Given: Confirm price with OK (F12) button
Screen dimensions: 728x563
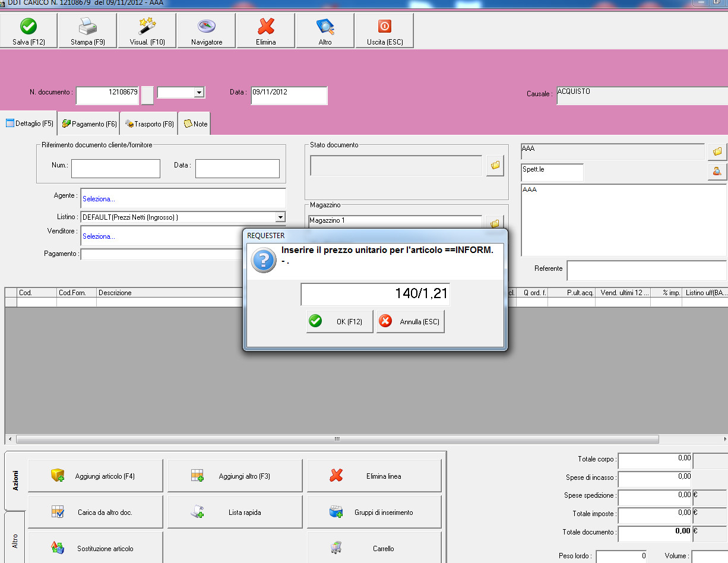Looking at the screenshot, I should (340, 321).
